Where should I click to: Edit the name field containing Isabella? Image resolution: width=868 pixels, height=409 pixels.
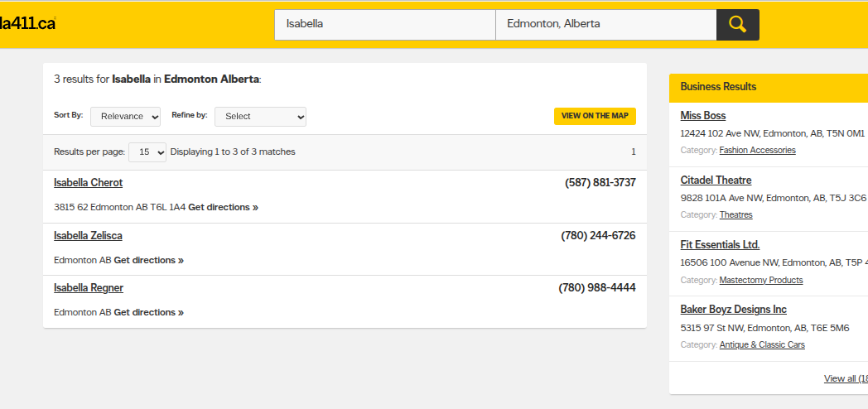pos(385,24)
